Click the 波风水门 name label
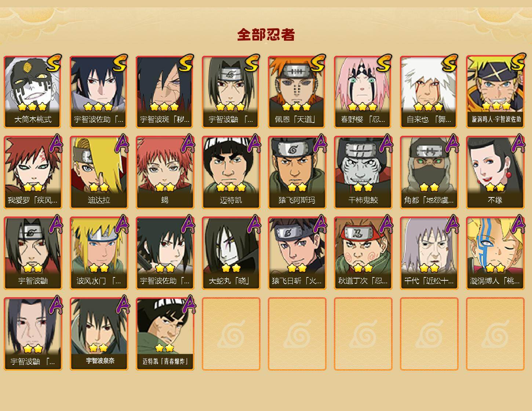Image resolution: width=532 pixels, height=411 pixels. click(99, 281)
